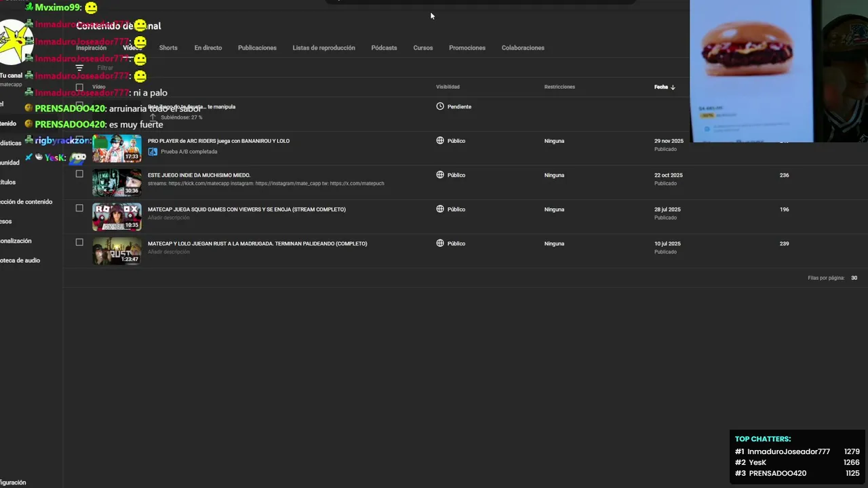
Task: Check the box for the RUST video
Action: point(79,242)
